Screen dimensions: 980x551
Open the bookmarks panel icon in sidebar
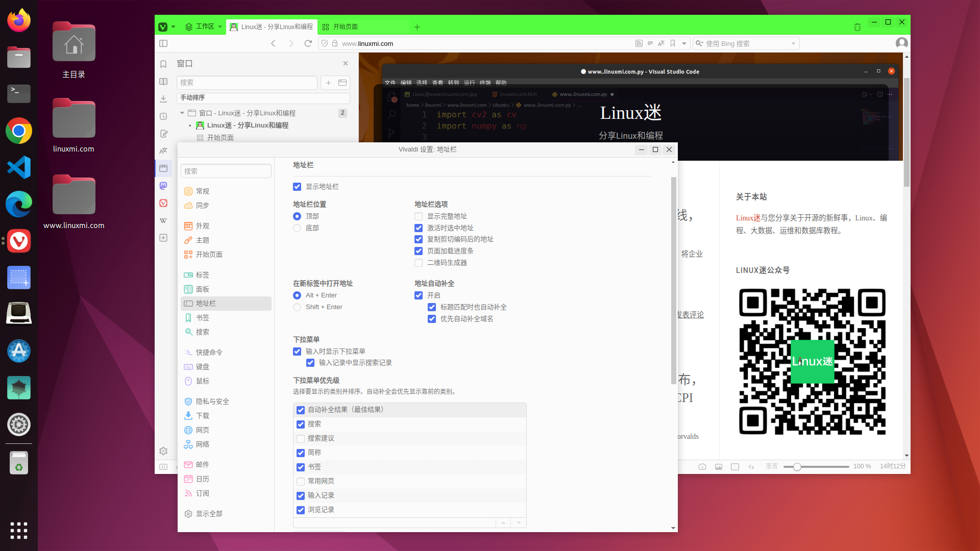(163, 64)
